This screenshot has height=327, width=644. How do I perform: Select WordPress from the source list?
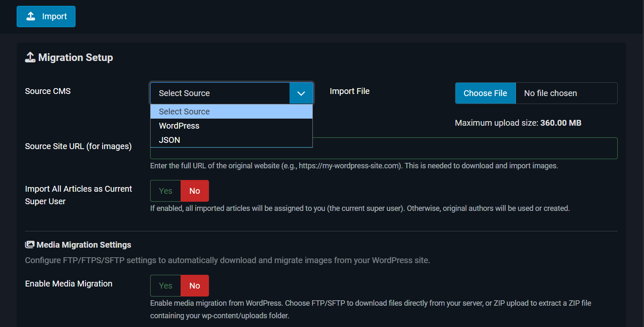pyautogui.click(x=231, y=126)
